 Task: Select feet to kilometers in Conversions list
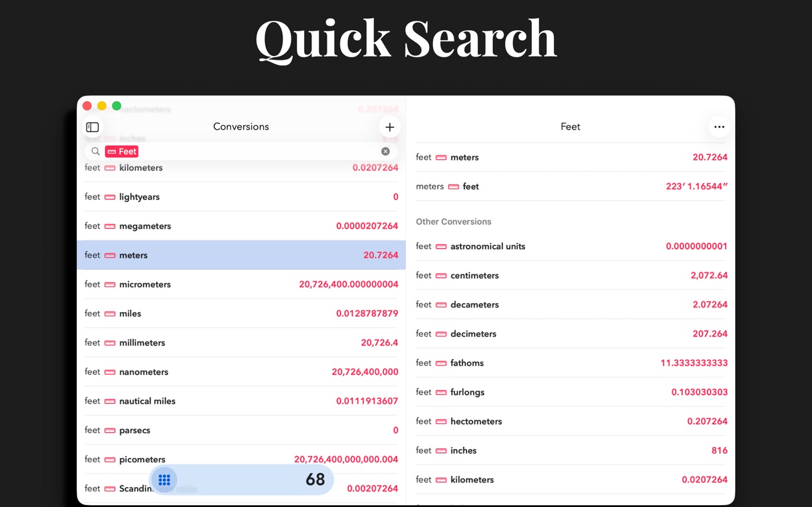241,168
